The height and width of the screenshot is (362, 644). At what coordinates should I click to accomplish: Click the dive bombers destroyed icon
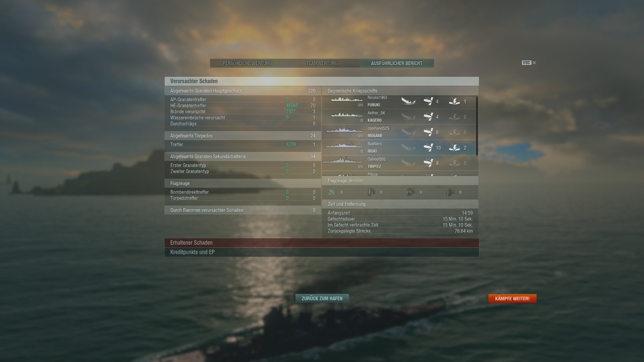371,192
